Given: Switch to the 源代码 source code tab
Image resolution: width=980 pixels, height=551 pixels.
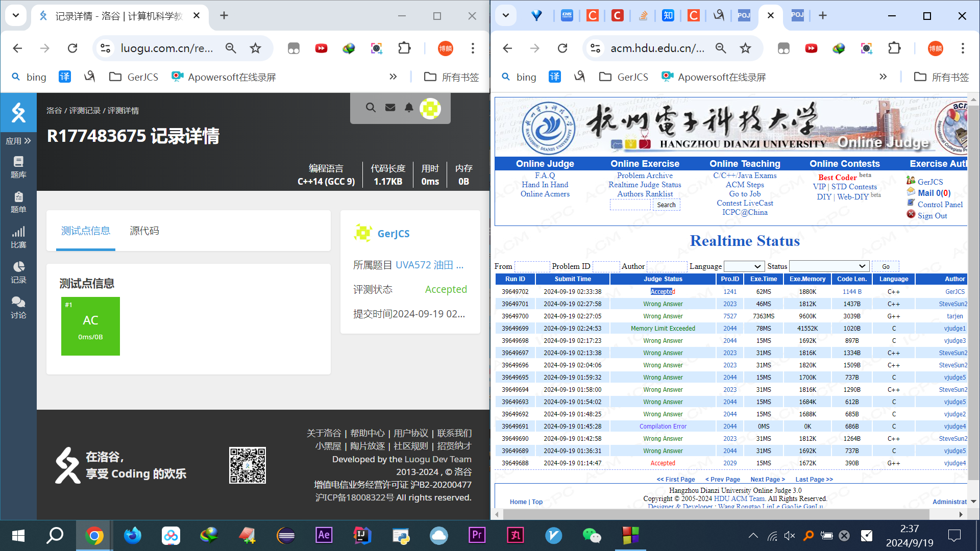Looking at the screenshot, I should click(x=144, y=231).
